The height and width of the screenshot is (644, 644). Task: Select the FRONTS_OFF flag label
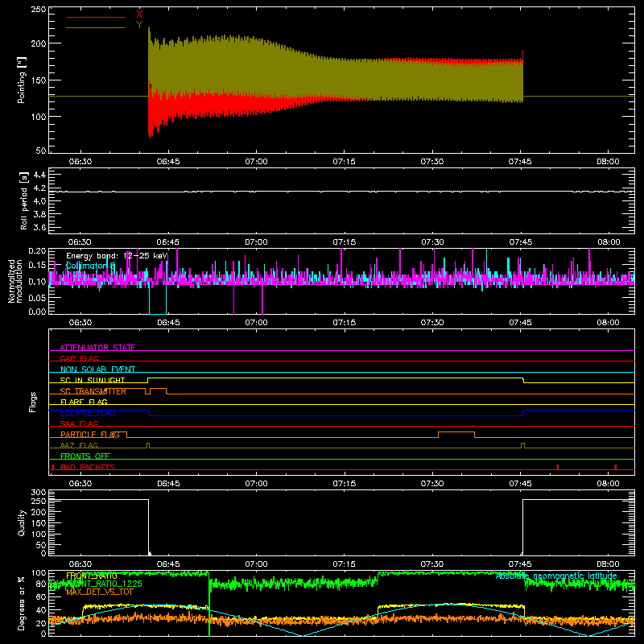[85, 456]
